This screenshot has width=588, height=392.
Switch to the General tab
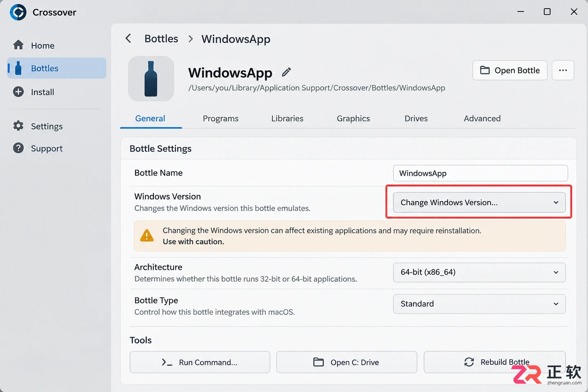[150, 118]
